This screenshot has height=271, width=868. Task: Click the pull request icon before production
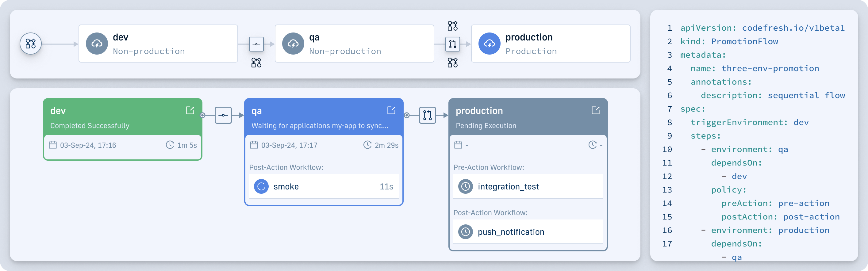pos(452,44)
